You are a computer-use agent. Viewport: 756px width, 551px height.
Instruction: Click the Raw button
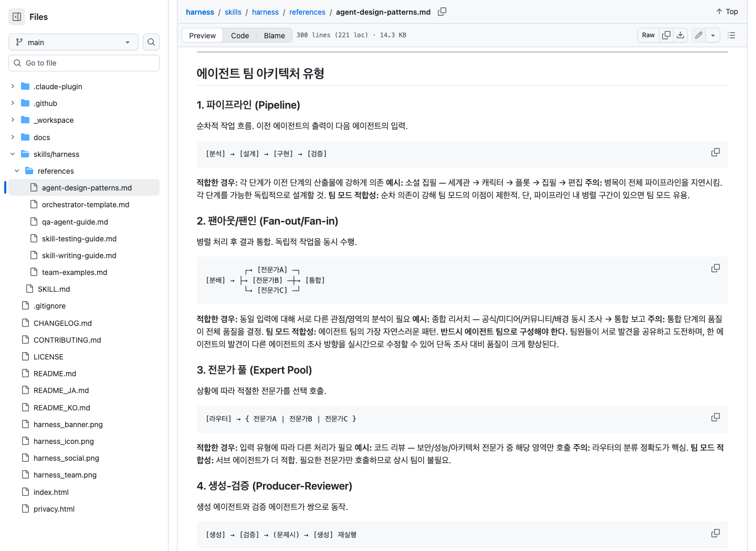[648, 35]
